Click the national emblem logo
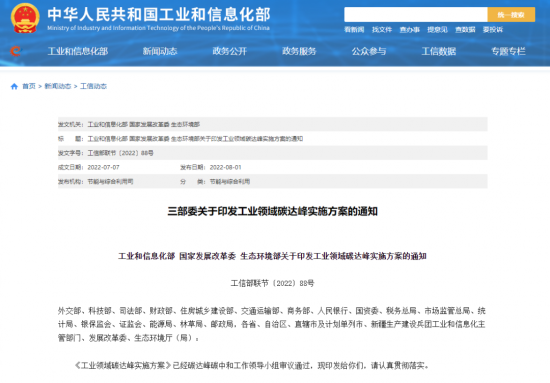This screenshot has width=550, height=383. click(25, 18)
